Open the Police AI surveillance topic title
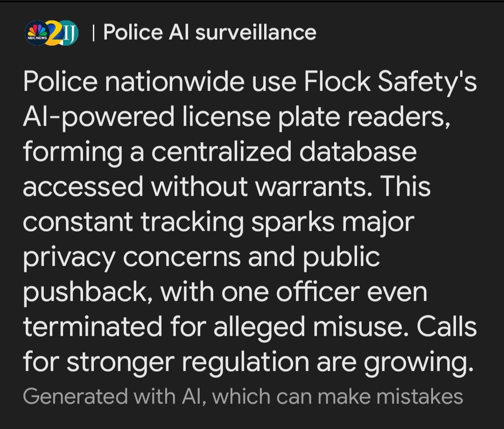The image size is (504, 429). pos(210,33)
